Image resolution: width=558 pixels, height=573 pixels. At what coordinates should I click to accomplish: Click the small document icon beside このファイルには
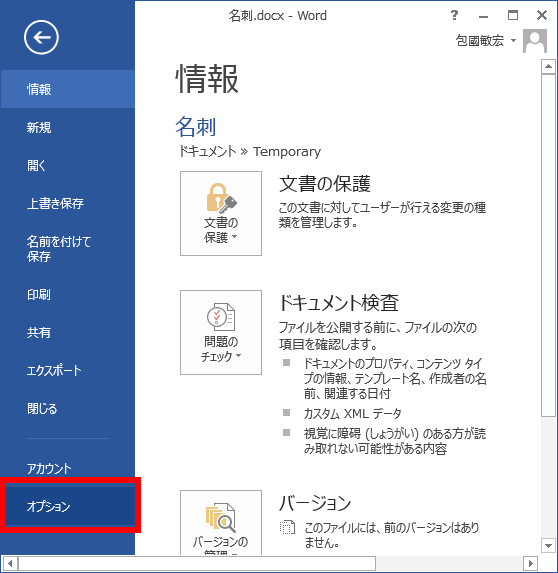287,527
